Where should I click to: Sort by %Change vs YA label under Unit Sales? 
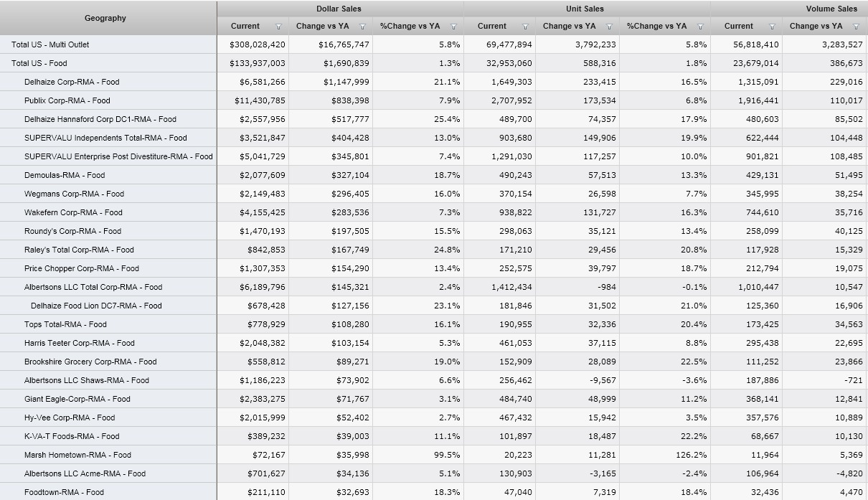[656, 26]
